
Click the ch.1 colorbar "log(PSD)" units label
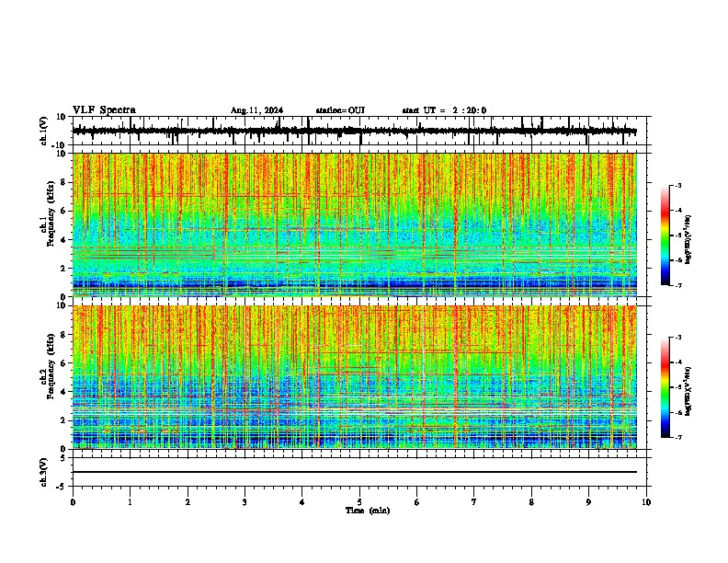[688, 239]
